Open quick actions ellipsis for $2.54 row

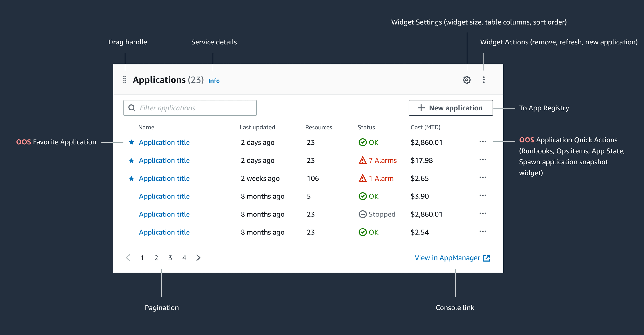point(483,232)
